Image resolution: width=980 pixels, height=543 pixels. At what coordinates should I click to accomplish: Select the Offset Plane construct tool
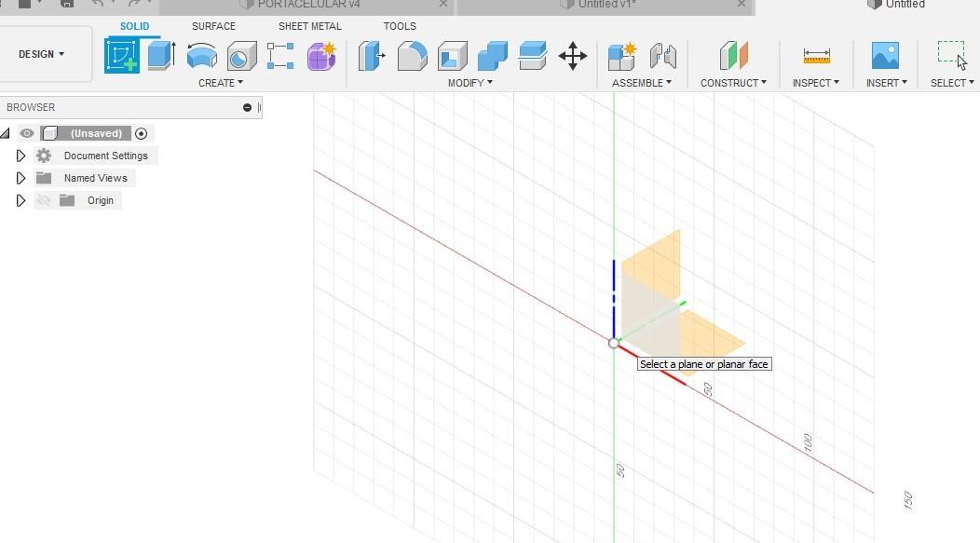click(x=733, y=56)
